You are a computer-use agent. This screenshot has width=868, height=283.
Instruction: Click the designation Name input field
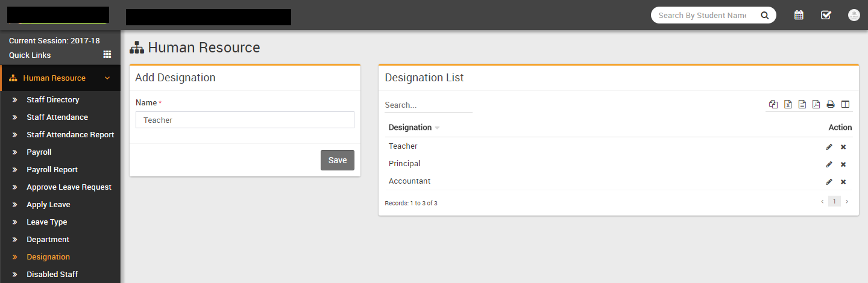pos(245,120)
